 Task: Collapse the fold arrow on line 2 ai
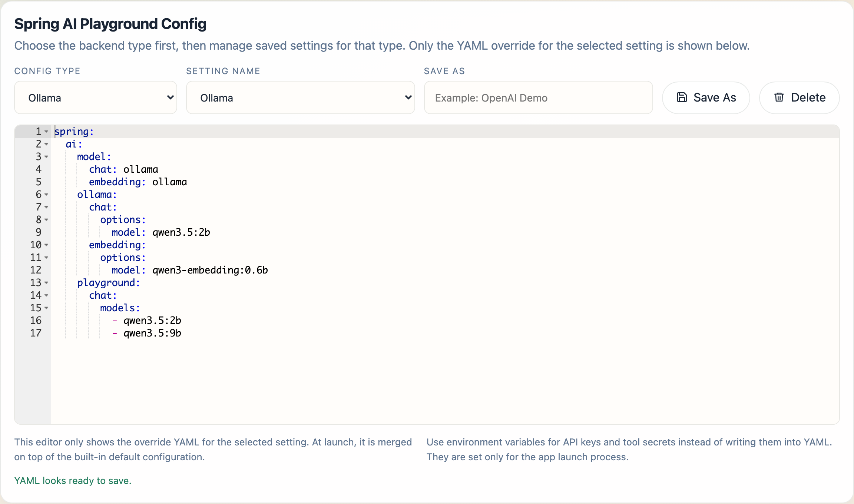pos(46,144)
